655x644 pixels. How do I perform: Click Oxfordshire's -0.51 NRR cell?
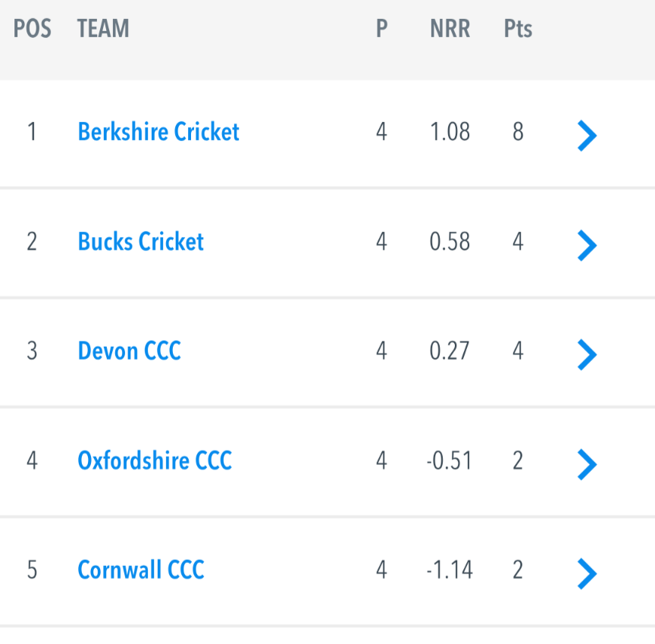coord(449,460)
